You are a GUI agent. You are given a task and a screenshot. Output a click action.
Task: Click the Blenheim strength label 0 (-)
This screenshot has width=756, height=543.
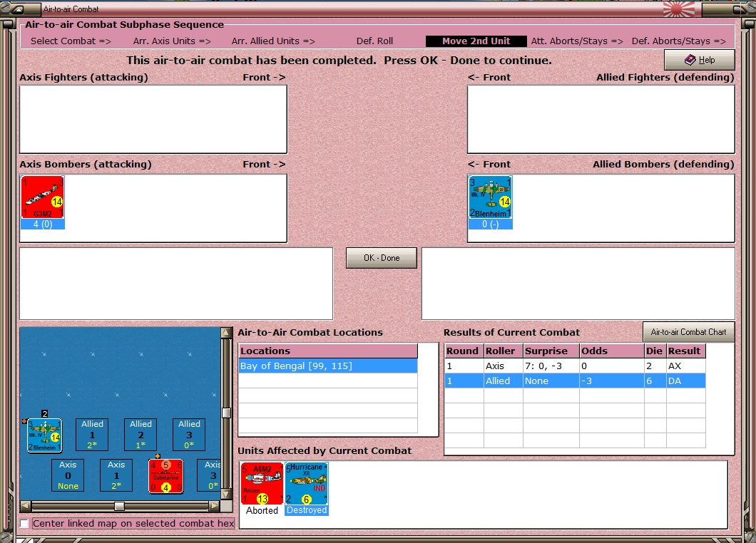(491, 224)
